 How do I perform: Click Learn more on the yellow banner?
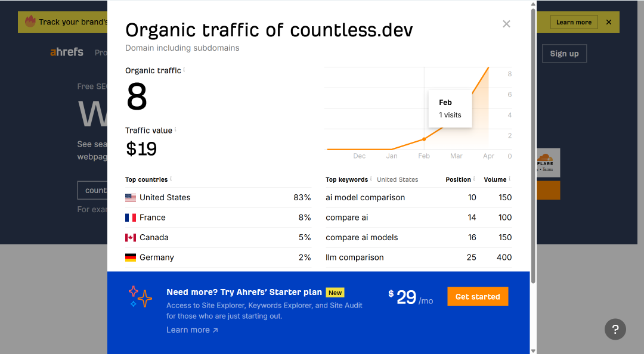(x=574, y=22)
